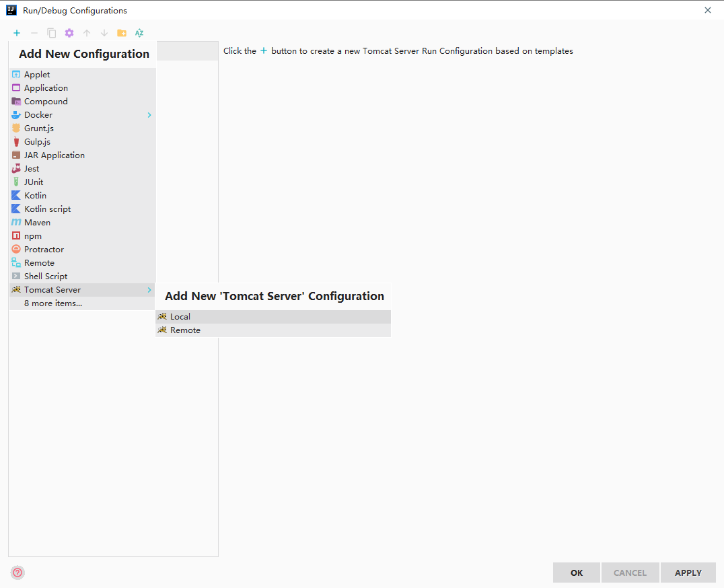Viewport: 724px width, 588px height.
Task: Select Local Tomcat Server configuration
Action: 273,317
